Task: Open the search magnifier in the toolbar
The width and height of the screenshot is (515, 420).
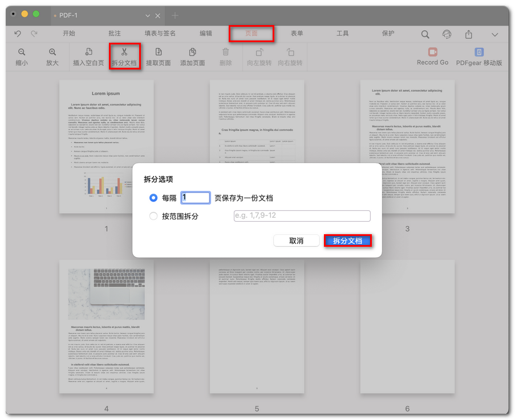Action: pyautogui.click(x=424, y=34)
